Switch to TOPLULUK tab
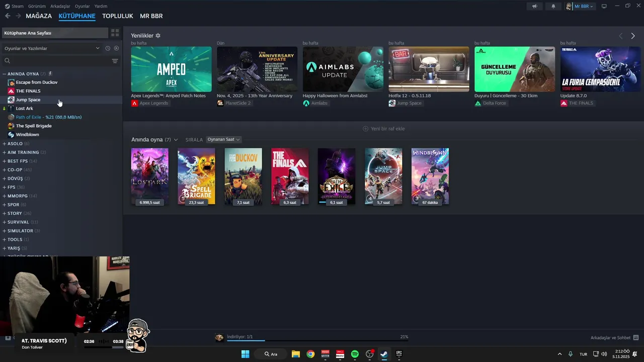Screen dimensions: 644x362 coord(118,16)
